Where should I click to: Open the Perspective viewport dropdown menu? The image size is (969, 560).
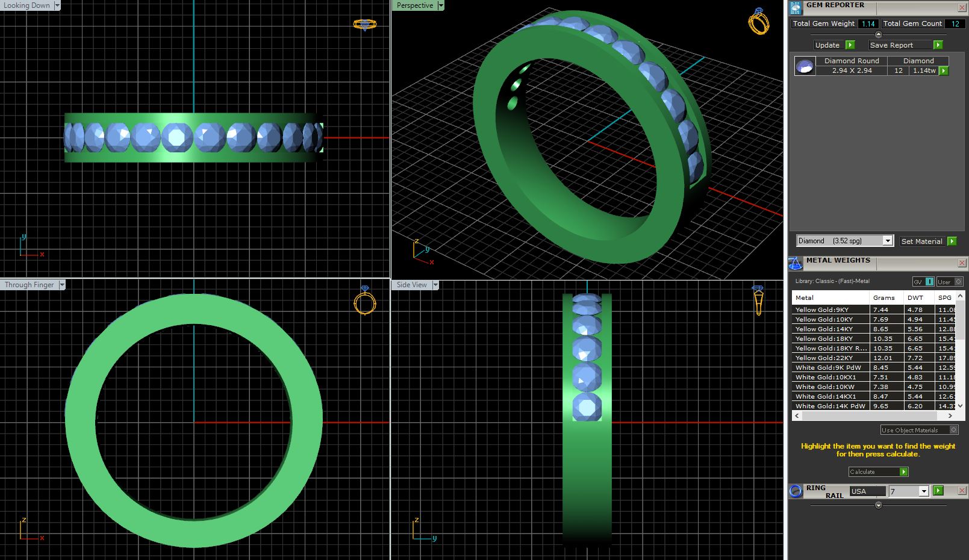(x=441, y=5)
